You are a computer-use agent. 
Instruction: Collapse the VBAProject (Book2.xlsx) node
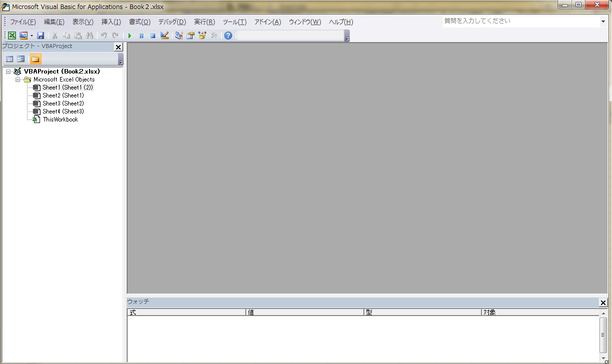(9, 71)
